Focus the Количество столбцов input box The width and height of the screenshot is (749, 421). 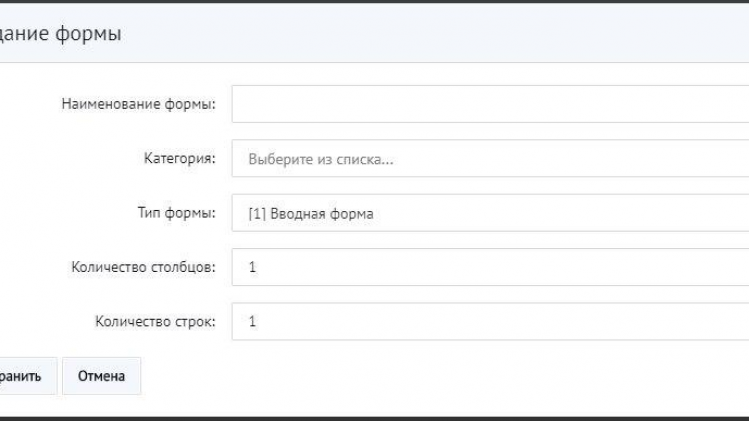coord(490,267)
